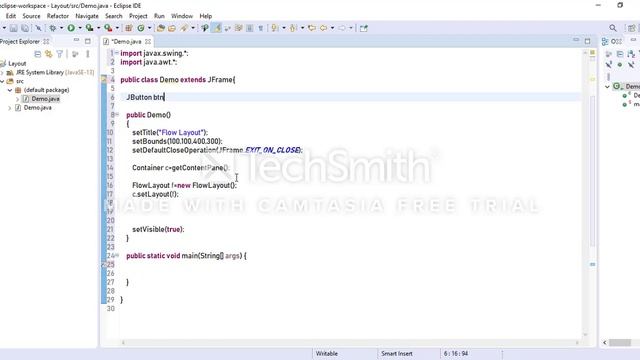Run the program with green Run button

click(71, 28)
